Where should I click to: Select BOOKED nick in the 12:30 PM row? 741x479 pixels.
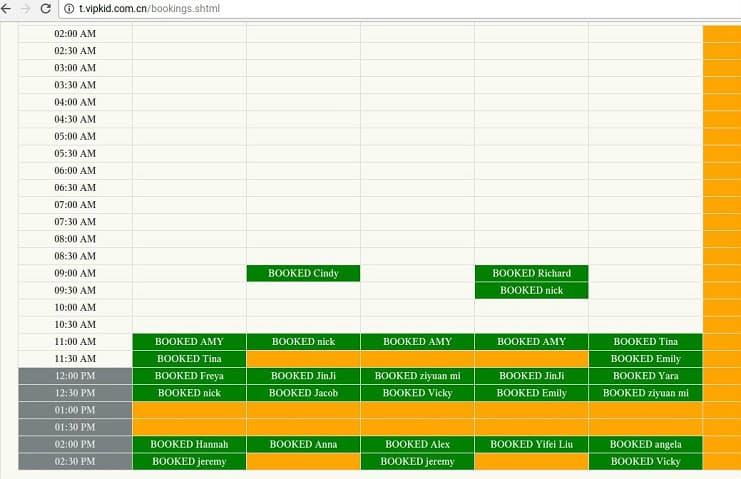pyautogui.click(x=189, y=393)
